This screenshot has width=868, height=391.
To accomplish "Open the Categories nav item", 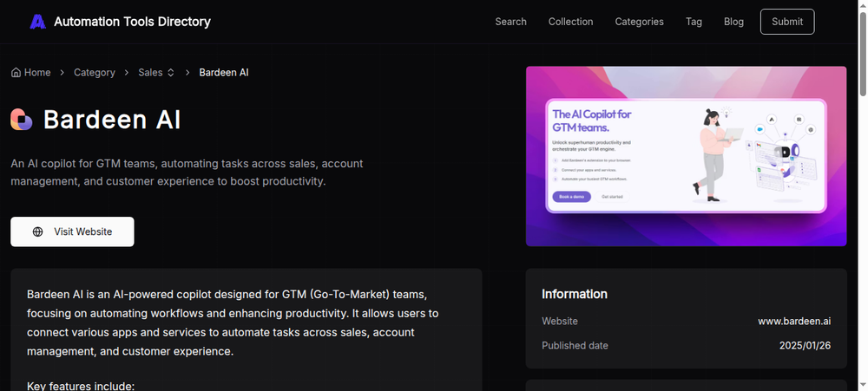I will (640, 22).
